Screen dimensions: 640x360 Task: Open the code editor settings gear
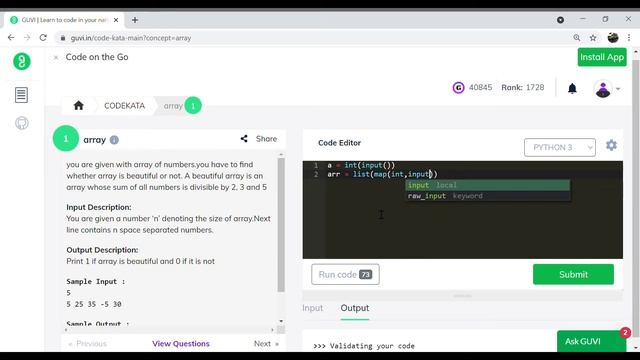pyautogui.click(x=611, y=145)
